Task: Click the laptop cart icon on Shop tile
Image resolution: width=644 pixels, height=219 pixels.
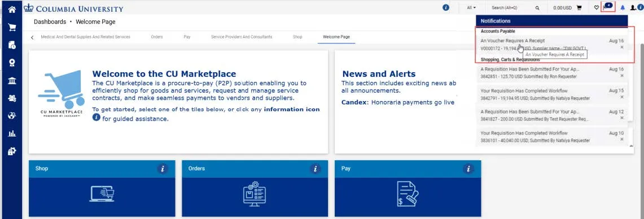Action: click(x=102, y=194)
